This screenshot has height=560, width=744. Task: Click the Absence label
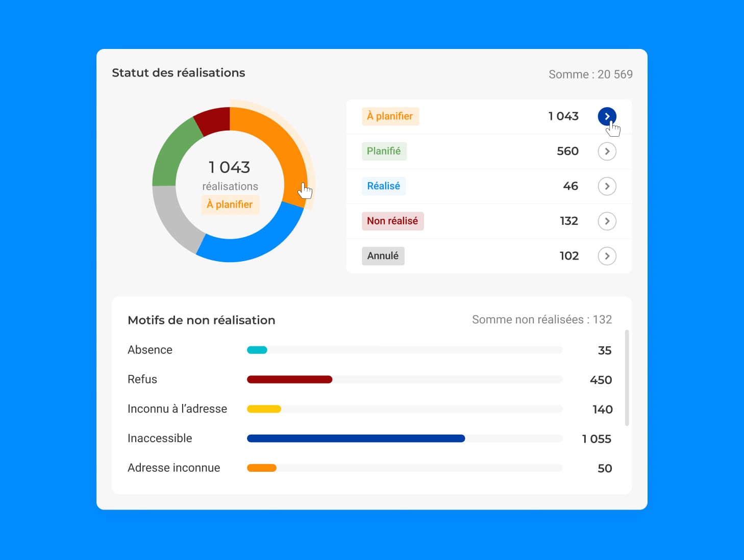150,350
